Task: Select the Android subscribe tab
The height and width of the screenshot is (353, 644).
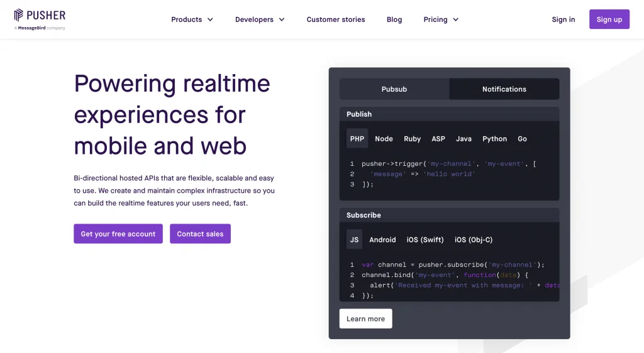Action: [x=382, y=239]
